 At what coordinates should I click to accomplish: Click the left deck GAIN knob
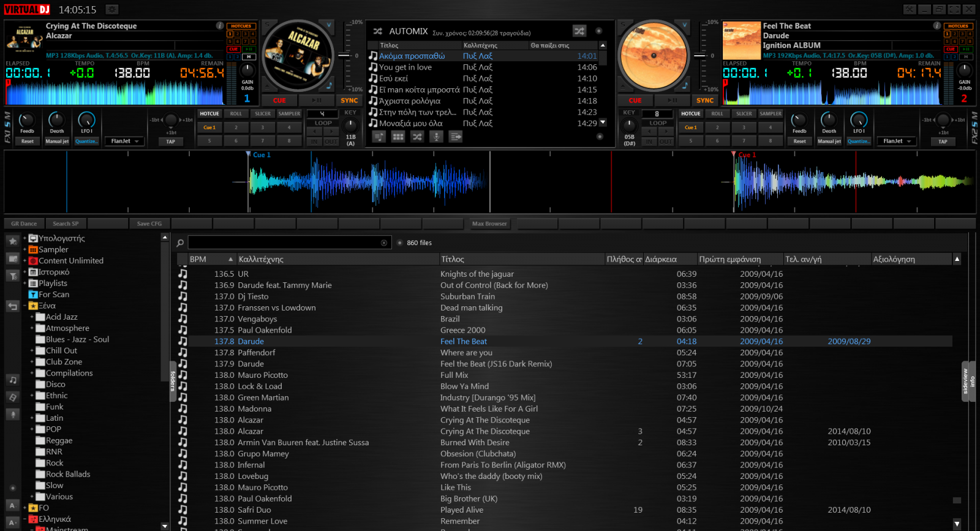tap(247, 70)
